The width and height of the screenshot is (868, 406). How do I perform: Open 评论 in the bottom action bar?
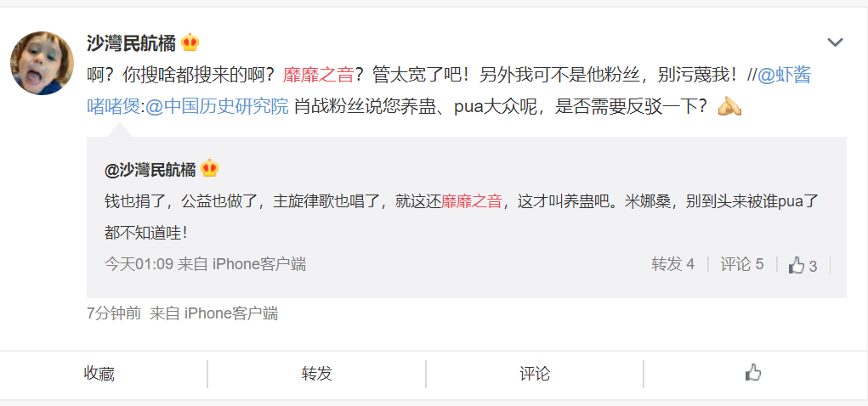click(535, 374)
